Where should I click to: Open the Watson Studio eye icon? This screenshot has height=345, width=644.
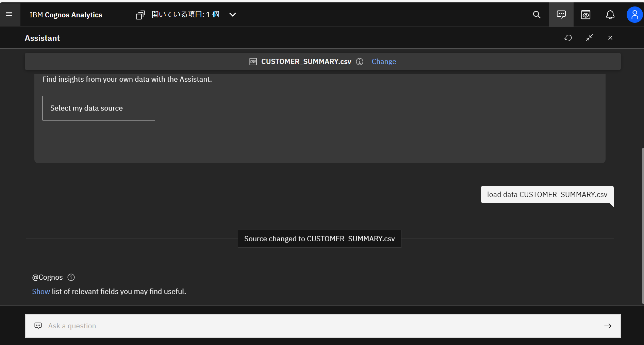pyautogui.click(x=586, y=15)
